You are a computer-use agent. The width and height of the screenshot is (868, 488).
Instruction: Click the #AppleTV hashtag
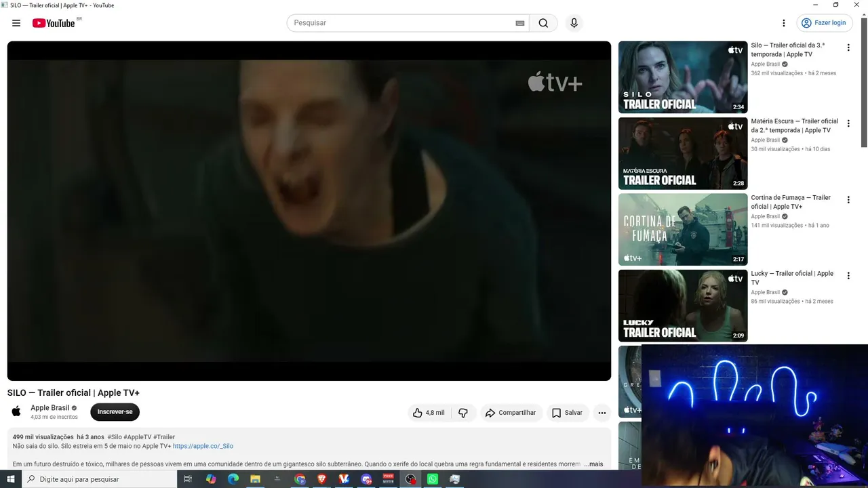click(x=138, y=437)
